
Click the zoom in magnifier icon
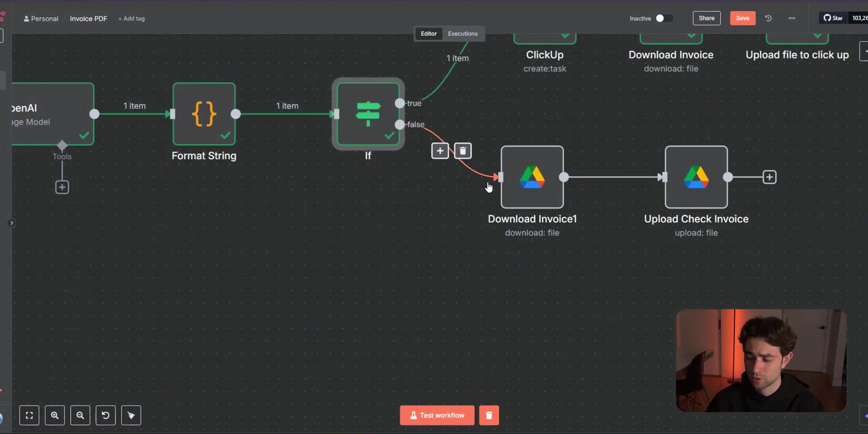click(x=55, y=415)
